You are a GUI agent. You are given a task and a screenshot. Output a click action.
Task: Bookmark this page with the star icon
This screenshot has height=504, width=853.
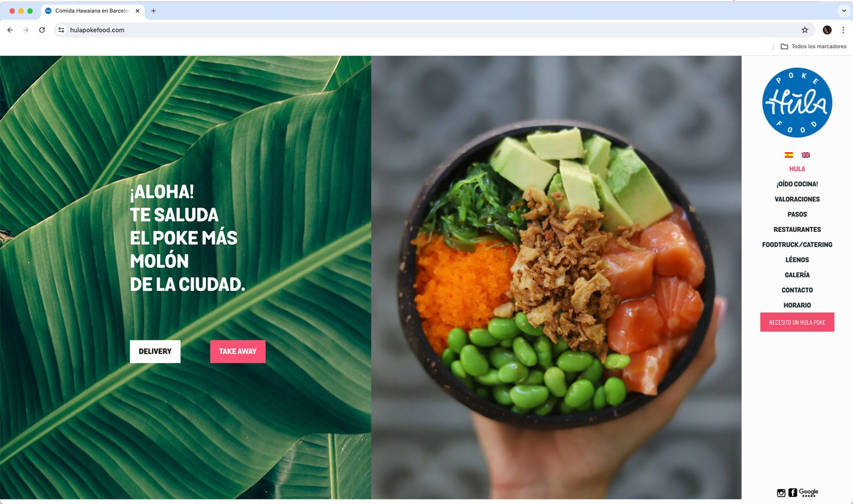(805, 30)
